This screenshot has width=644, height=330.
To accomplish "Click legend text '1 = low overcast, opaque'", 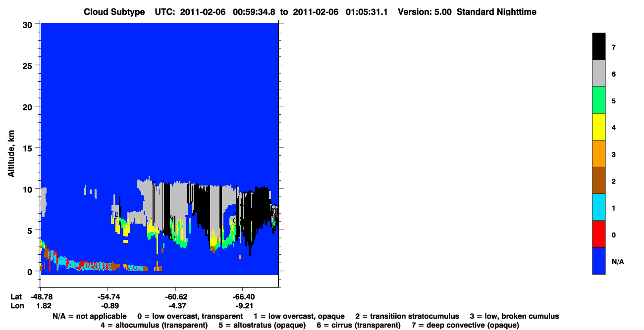I will (x=299, y=316).
